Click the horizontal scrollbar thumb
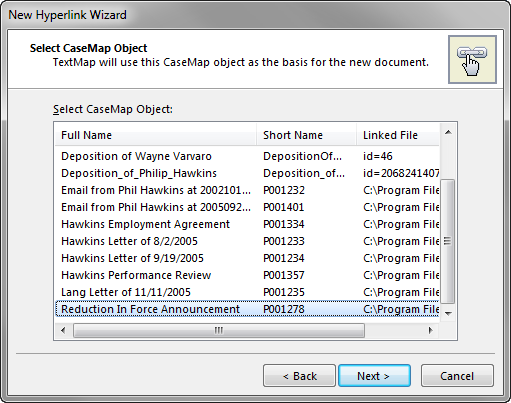Screen dimensions: 511x403 click(219, 330)
